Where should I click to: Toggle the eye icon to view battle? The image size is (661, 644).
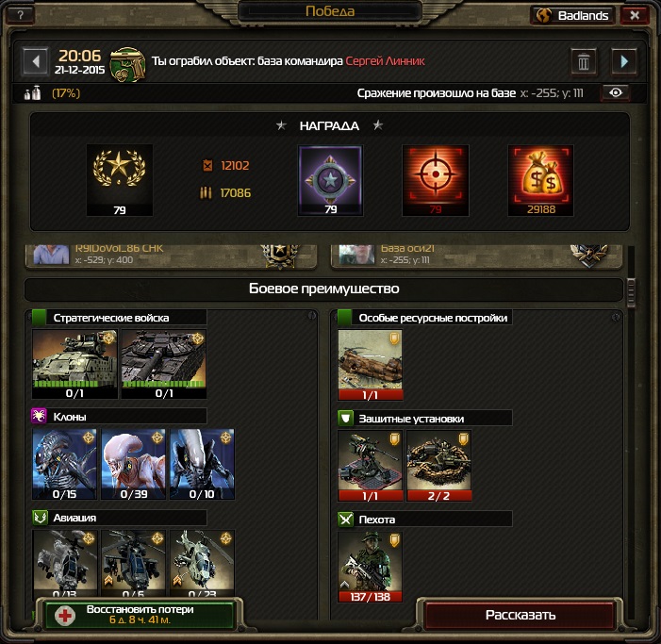616,92
